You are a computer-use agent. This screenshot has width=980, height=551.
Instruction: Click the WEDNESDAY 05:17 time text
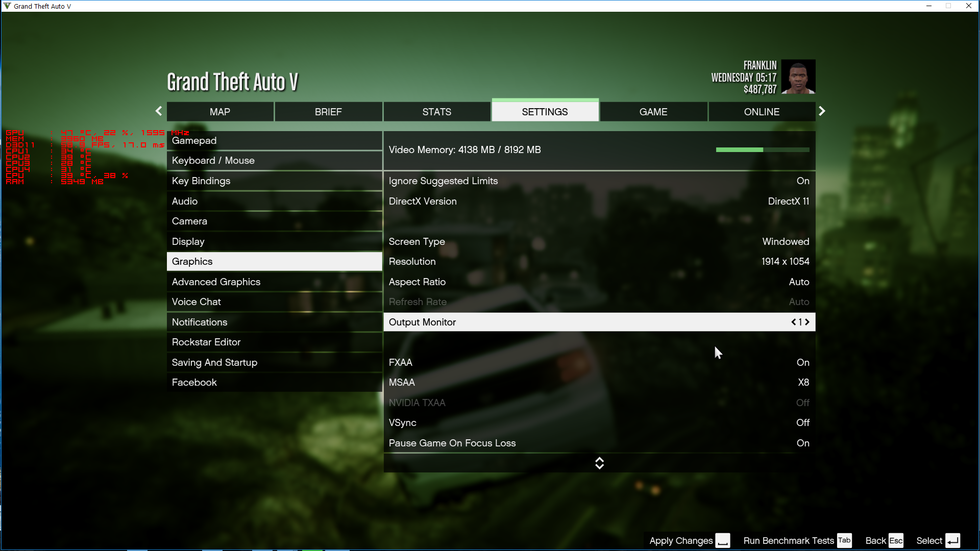coord(744,78)
